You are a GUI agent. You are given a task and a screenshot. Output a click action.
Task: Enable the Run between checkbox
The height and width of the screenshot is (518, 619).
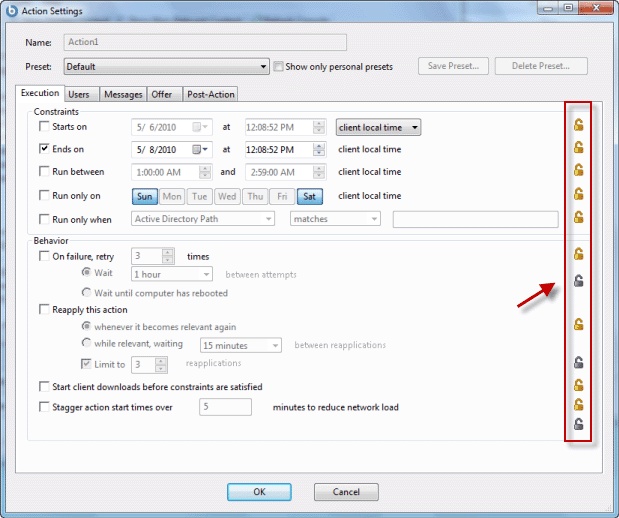(44, 171)
